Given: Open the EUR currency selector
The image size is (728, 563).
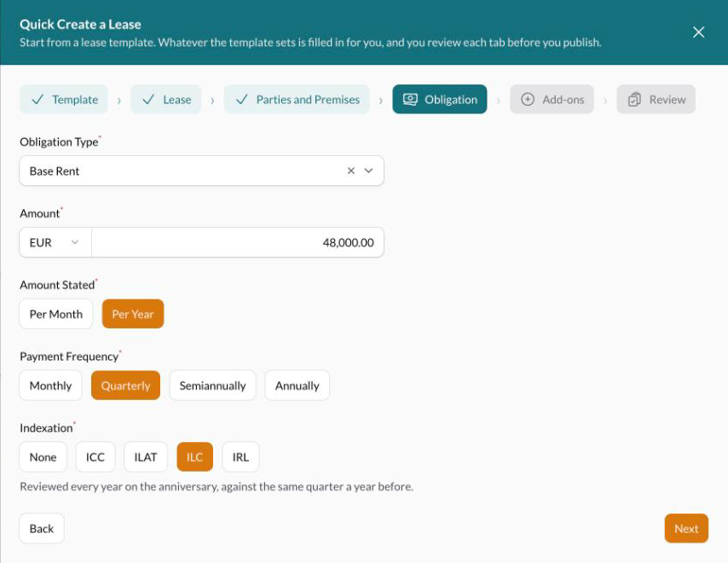Looking at the screenshot, I should tap(55, 242).
